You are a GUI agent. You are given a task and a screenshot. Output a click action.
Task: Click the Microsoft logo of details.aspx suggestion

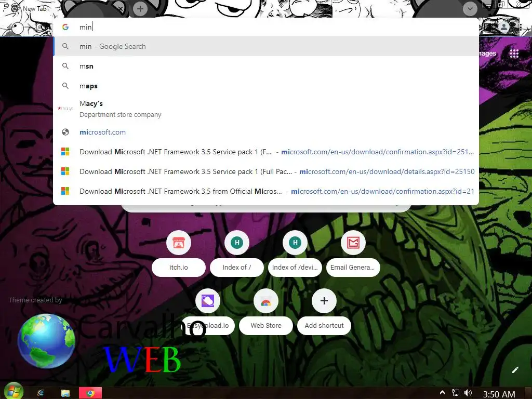point(65,171)
